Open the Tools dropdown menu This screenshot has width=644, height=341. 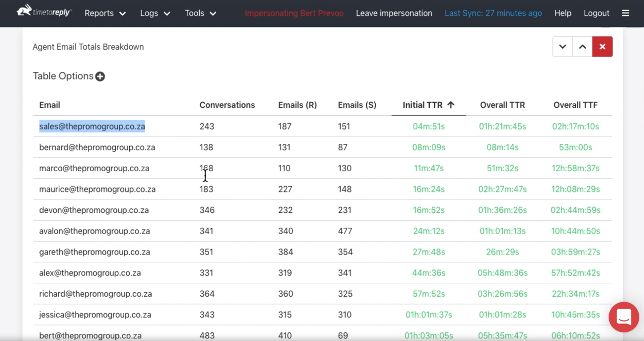200,13
